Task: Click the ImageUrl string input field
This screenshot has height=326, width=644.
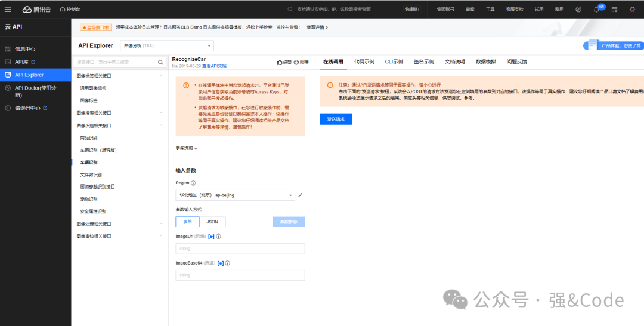Action: [240, 249]
